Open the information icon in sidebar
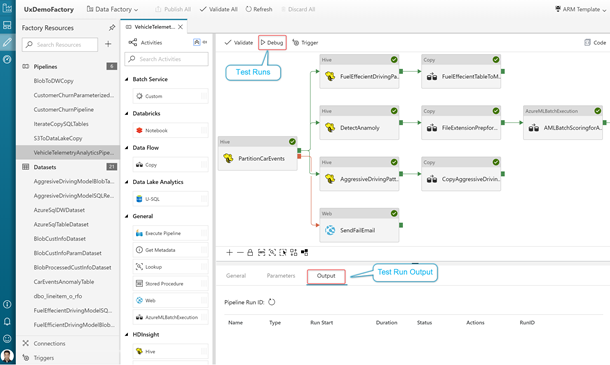 (7, 304)
